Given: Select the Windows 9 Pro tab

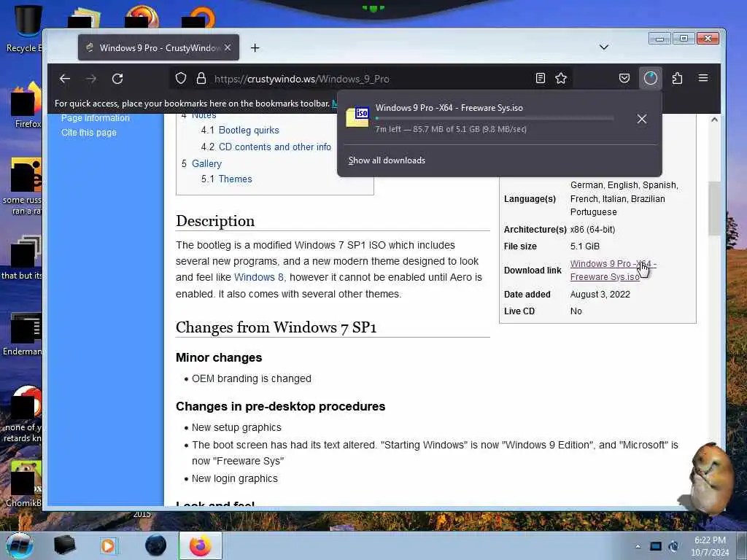Looking at the screenshot, I should pos(158,47).
